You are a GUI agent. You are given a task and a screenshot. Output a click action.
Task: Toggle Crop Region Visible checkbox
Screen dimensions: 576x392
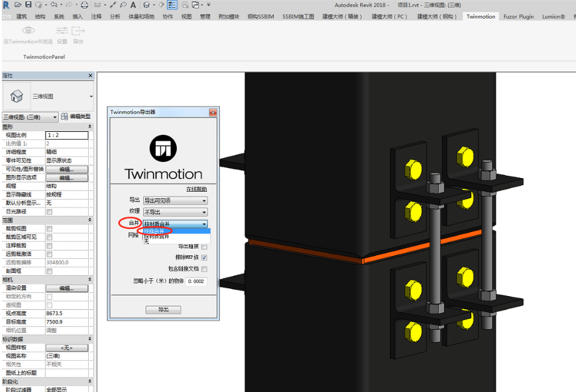[x=49, y=237]
